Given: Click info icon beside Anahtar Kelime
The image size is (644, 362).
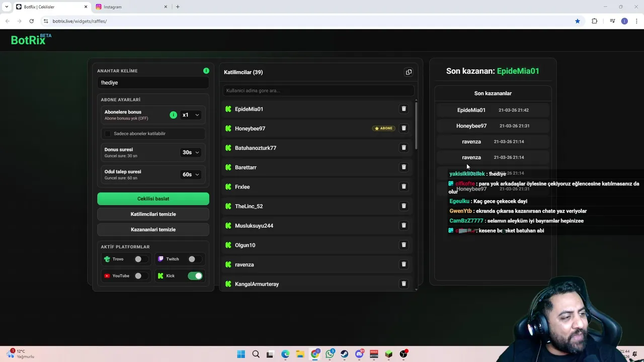Looking at the screenshot, I should [206, 71].
